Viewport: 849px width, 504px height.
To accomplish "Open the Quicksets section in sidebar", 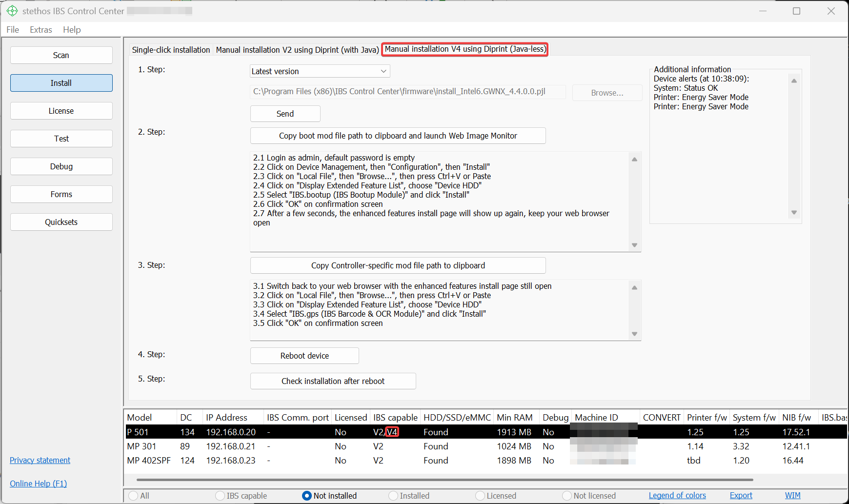I will [61, 222].
